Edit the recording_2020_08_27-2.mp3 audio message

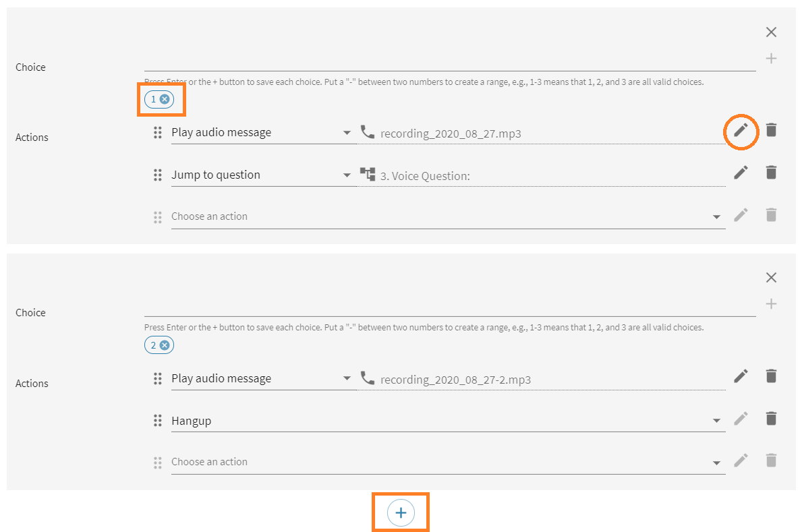[x=741, y=376]
